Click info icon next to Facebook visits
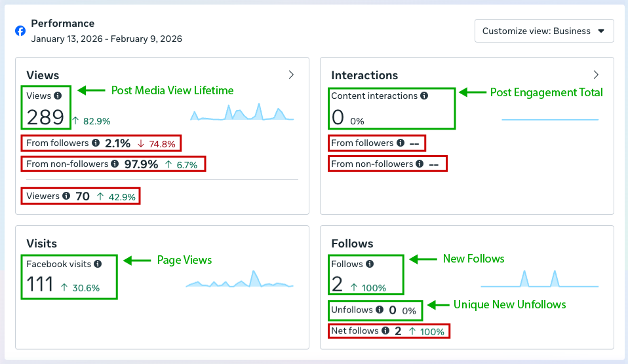The image size is (628, 364). click(98, 264)
